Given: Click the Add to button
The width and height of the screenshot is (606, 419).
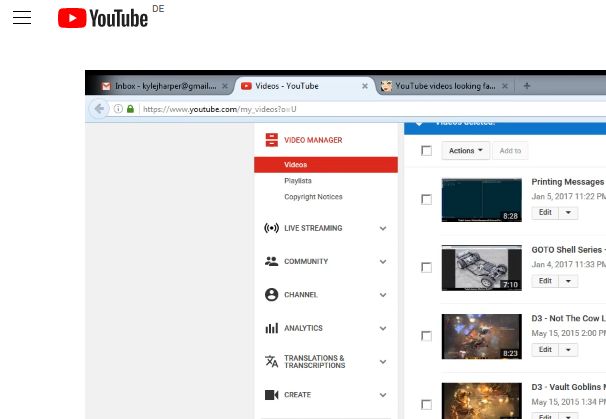Looking at the screenshot, I should [510, 151].
